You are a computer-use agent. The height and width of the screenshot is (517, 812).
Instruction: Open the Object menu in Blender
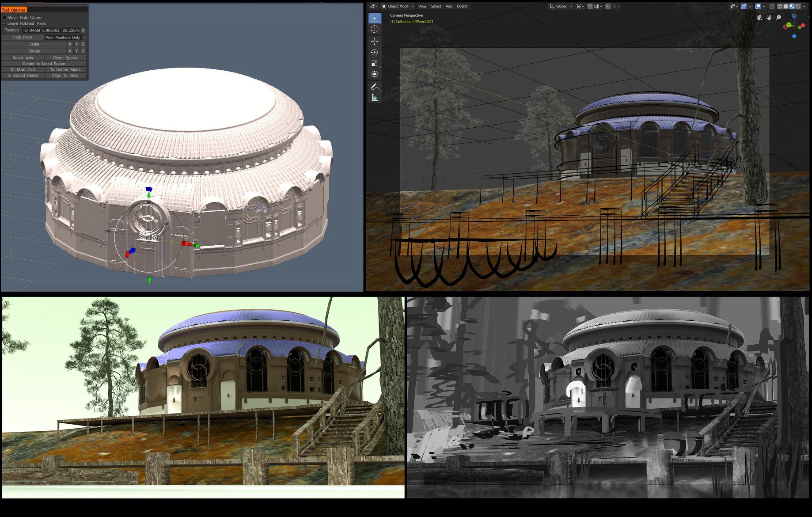coord(462,6)
